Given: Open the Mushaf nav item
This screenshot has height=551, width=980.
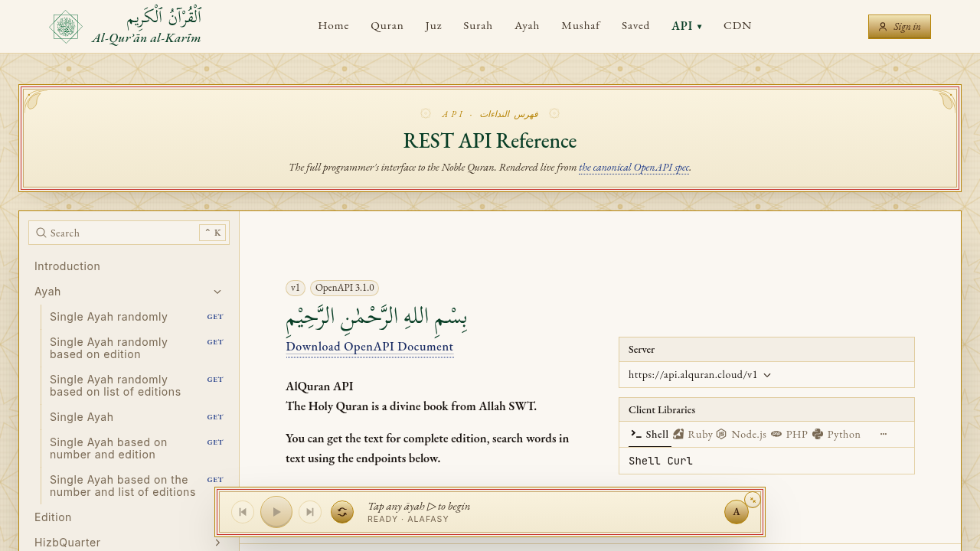Looking at the screenshot, I should pyautogui.click(x=580, y=26).
